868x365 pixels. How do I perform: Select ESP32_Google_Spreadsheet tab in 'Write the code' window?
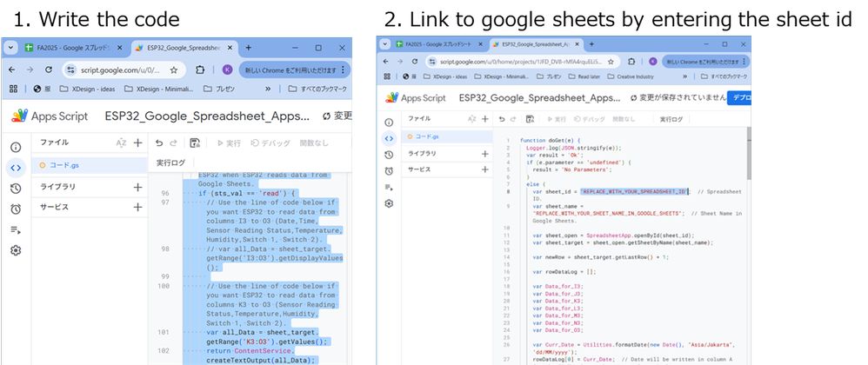pos(184,48)
